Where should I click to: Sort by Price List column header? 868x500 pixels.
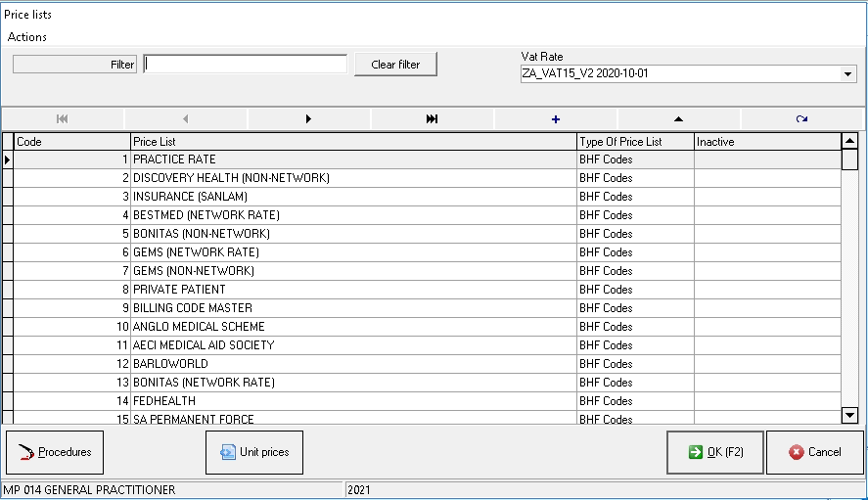tap(353, 142)
